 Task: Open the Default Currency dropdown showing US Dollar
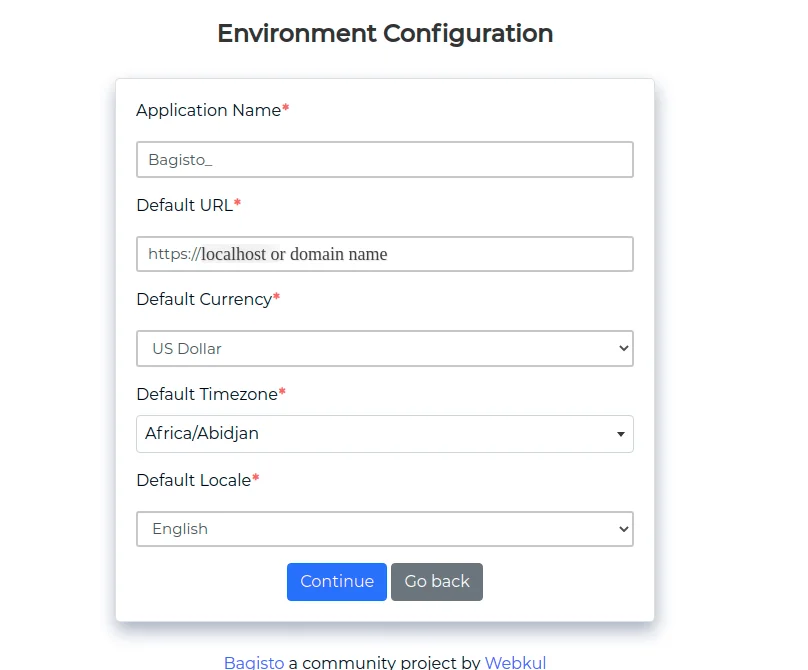[x=384, y=349]
